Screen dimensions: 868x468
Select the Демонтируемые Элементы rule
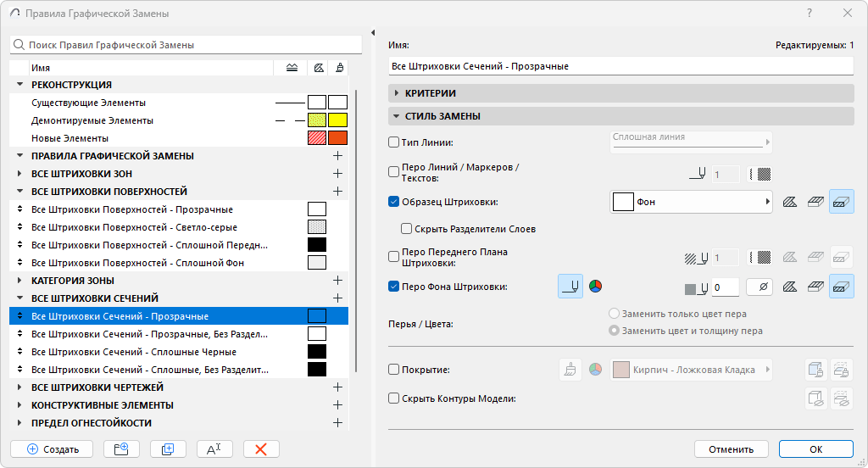point(93,120)
